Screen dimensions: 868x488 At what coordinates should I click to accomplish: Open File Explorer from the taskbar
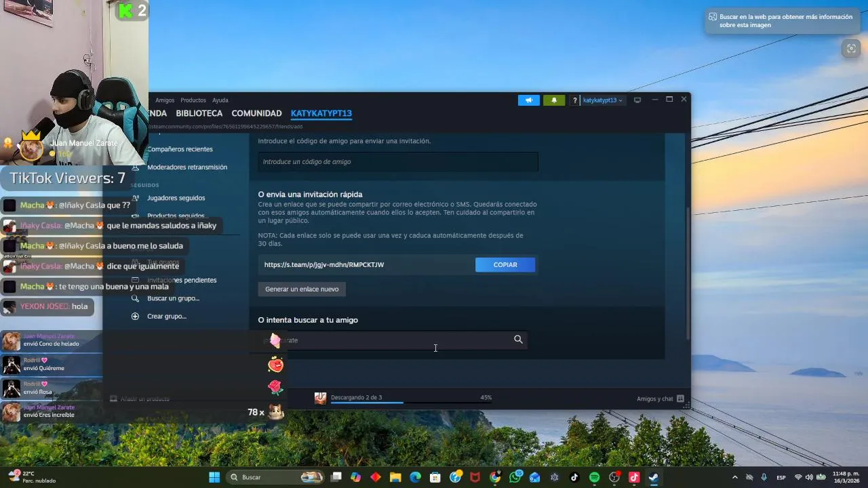coord(395,477)
